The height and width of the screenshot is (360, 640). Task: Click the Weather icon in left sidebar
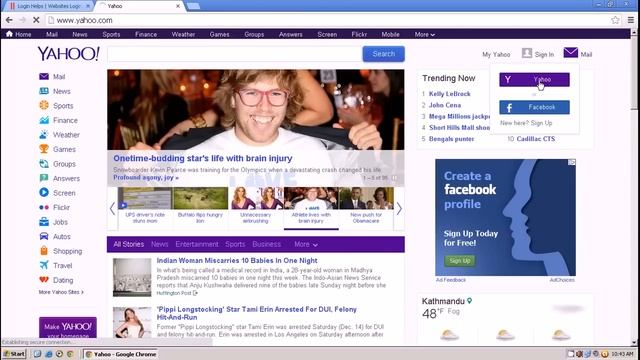(44, 134)
